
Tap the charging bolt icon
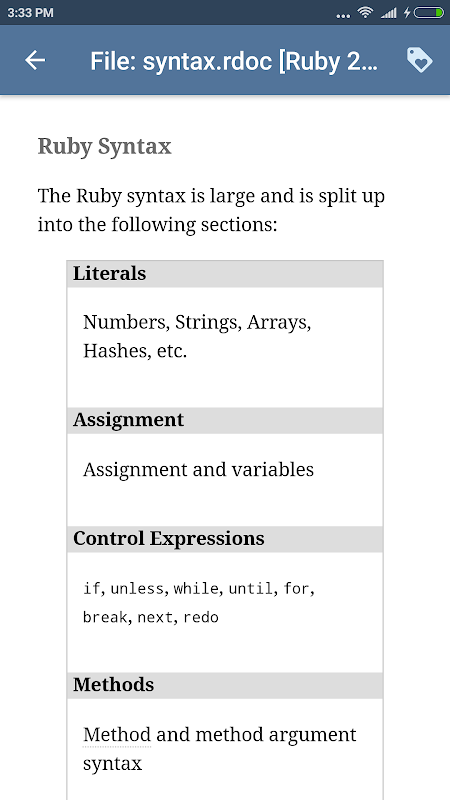click(407, 12)
